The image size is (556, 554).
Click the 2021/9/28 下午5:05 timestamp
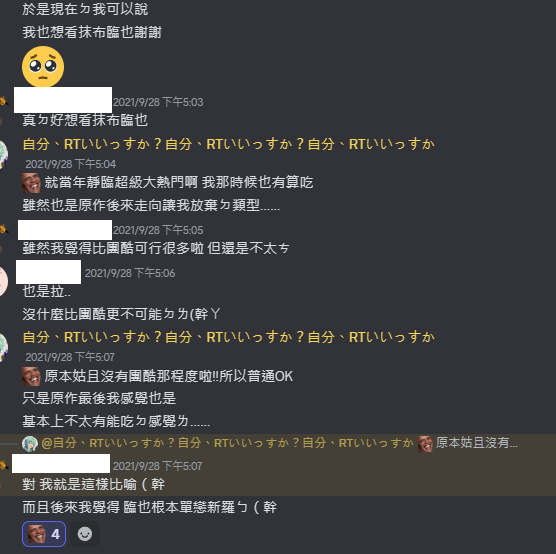(x=158, y=230)
